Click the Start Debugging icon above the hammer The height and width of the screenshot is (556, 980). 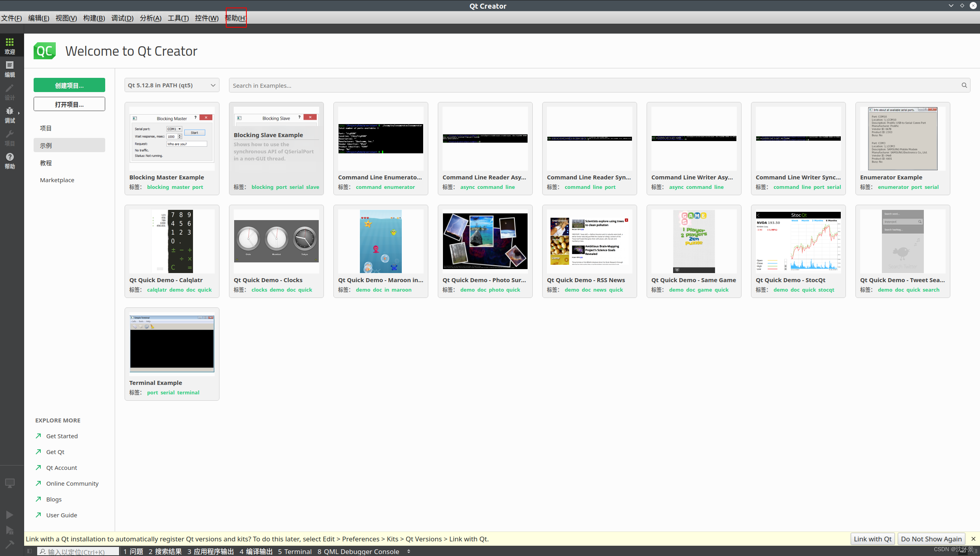click(9, 530)
